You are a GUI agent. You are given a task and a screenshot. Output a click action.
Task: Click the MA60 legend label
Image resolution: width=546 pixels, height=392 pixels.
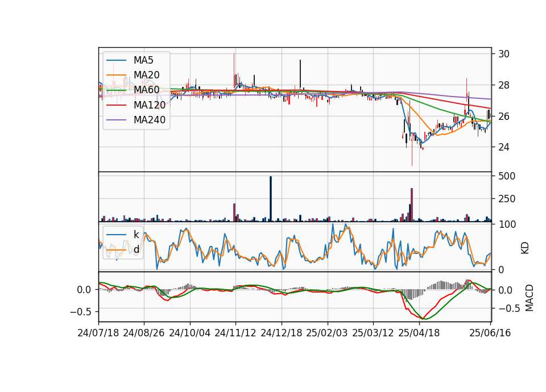coord(146,90)
